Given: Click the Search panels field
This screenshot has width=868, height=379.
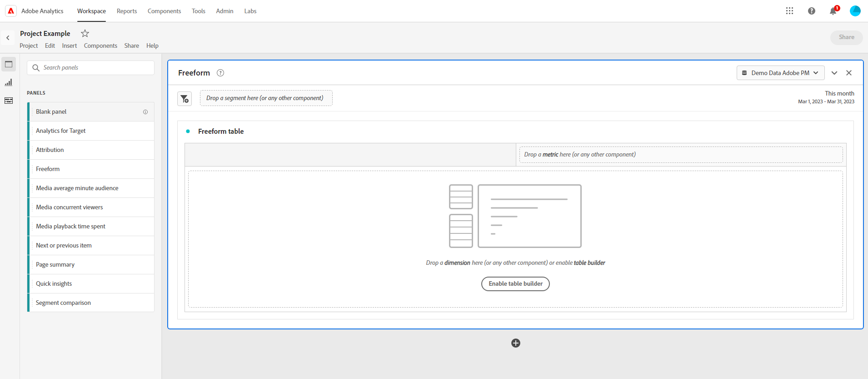Looking at the screenshot, I should (x=91, y=68).
